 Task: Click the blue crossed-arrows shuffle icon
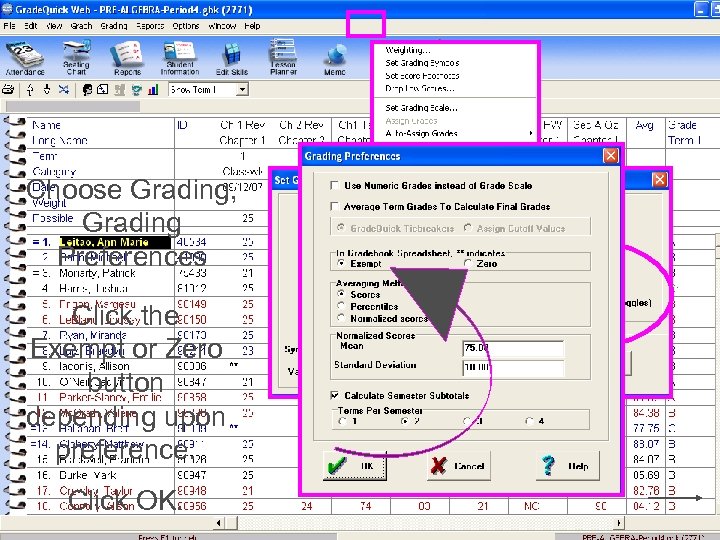click(63, 90)
